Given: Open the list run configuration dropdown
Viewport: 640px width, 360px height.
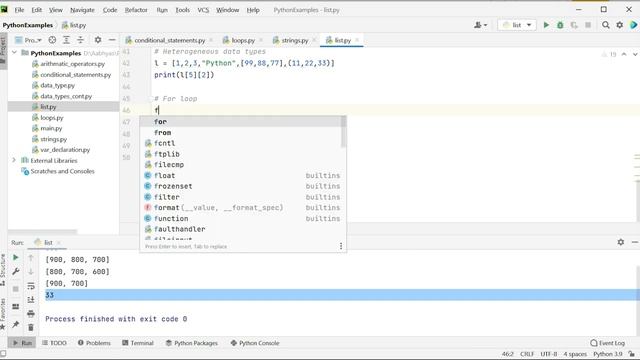Looking at the screenshot, I should coord(517,25).
